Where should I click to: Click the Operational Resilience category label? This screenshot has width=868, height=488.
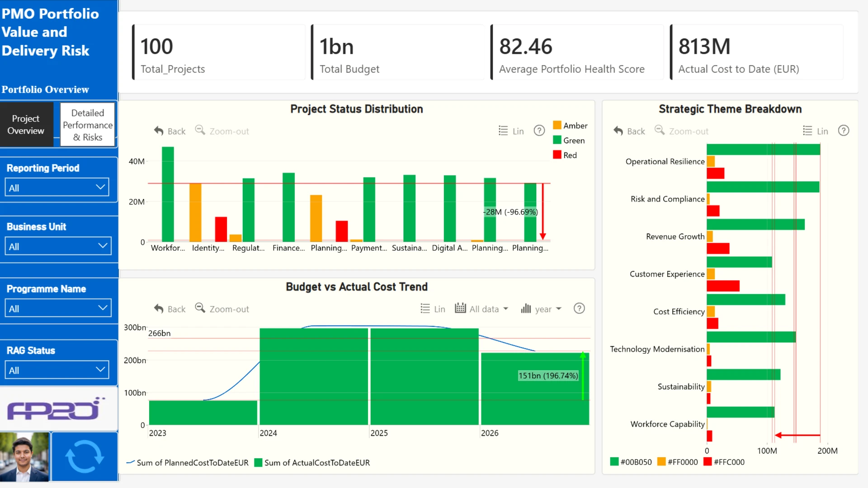[x=665, y=161]
